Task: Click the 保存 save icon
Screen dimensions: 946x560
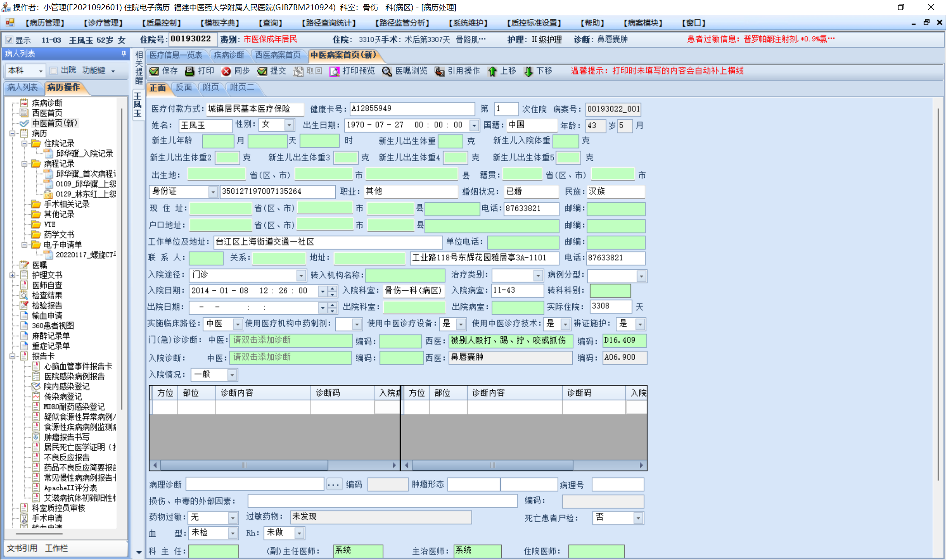Action: (x=155, y=71)
